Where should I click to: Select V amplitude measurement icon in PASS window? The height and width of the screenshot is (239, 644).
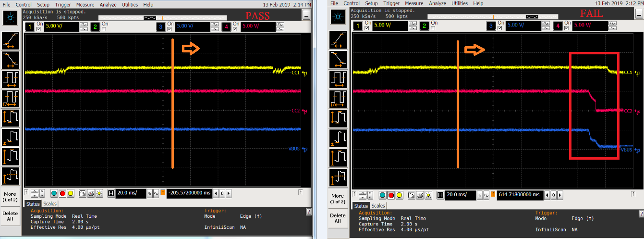point(11,156)
